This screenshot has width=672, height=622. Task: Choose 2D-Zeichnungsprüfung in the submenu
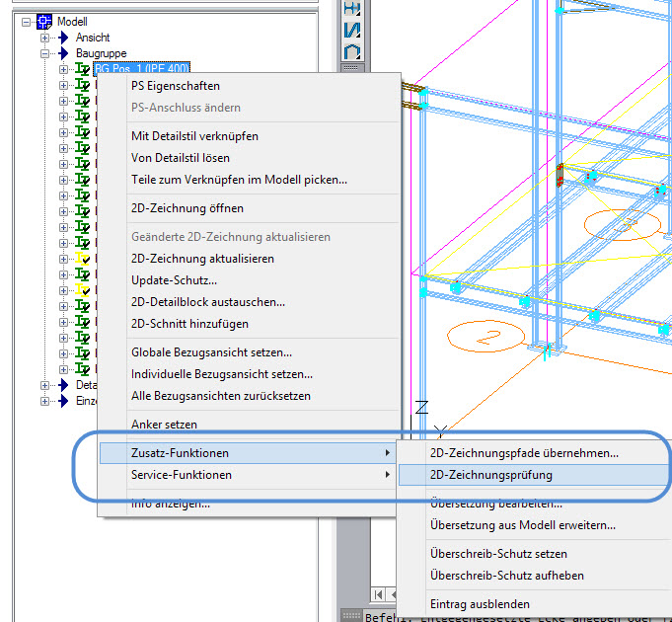point(535,475)
